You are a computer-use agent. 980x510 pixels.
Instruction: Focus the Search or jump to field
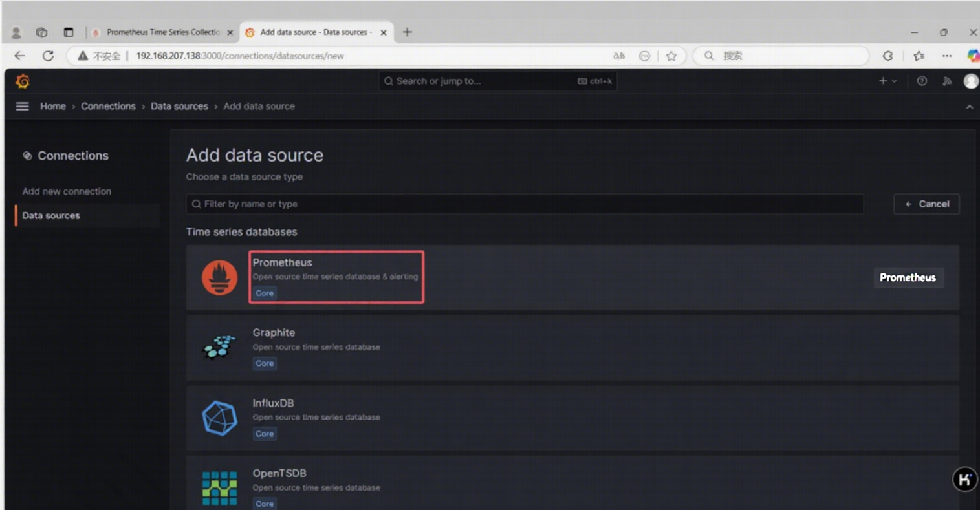497,81
